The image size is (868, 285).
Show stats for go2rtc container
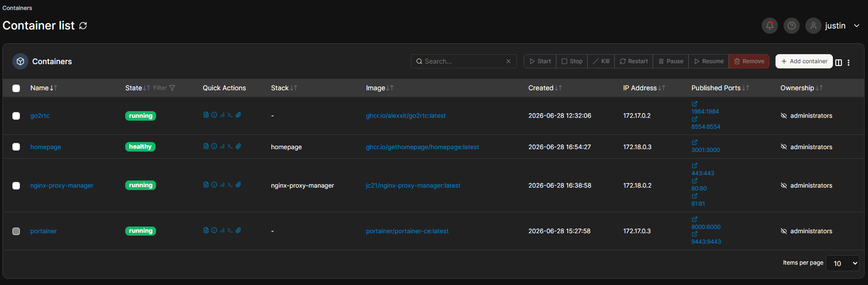coord(222,115)
